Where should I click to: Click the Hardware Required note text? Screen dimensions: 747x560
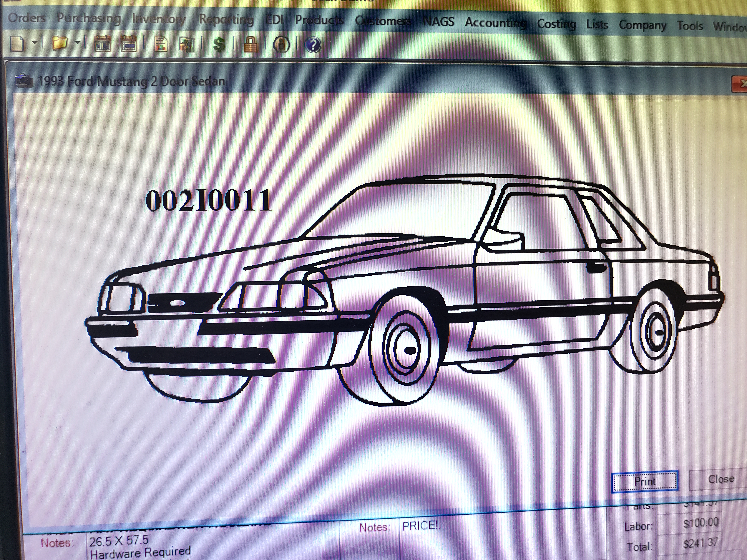[x=140, y=553]
